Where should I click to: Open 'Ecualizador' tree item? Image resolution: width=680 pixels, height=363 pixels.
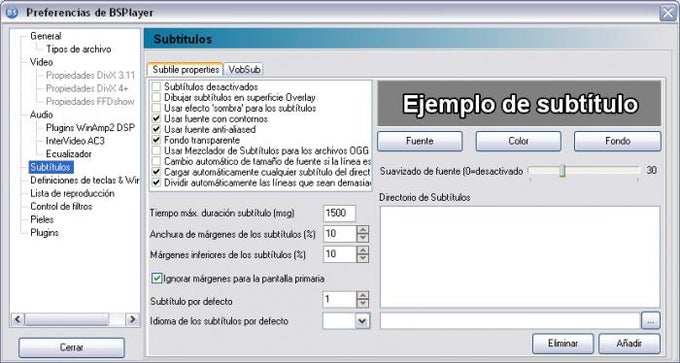pyautogui.click(x=69, y=154)
